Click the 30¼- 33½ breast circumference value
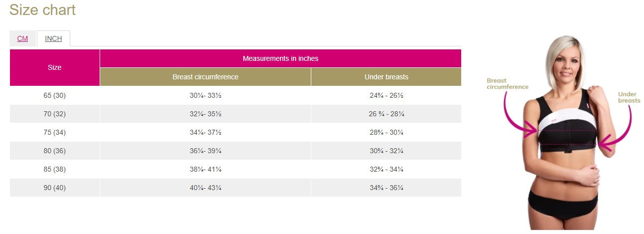The height and width of the screenshot is (234, 644). click(x=205, y=95)
